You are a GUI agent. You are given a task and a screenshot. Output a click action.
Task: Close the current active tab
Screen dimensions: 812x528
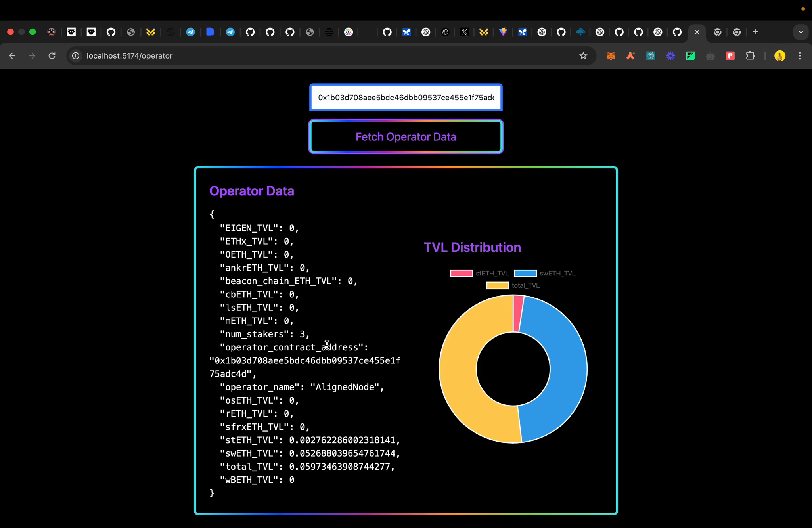point(697,32)
